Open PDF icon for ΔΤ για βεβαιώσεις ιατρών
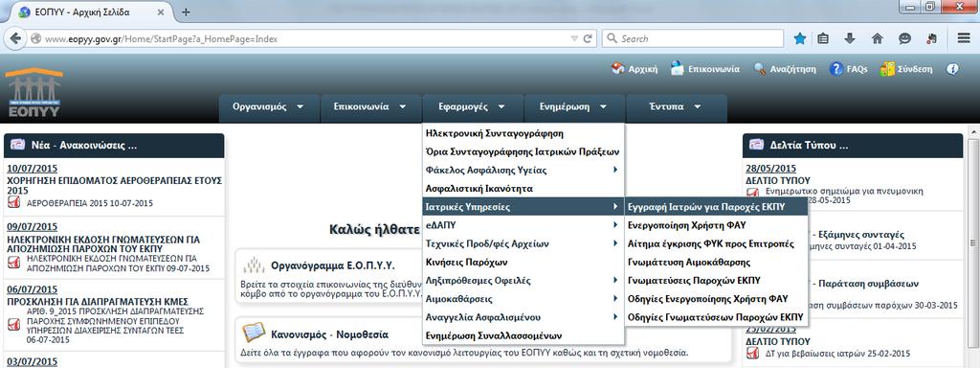The width and height of the screenshot is (980, 368). (x=752, y=353)
